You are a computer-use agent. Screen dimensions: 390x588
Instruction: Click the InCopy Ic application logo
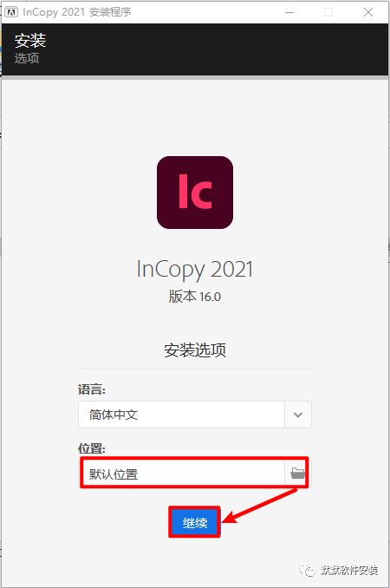coord(195,193)
